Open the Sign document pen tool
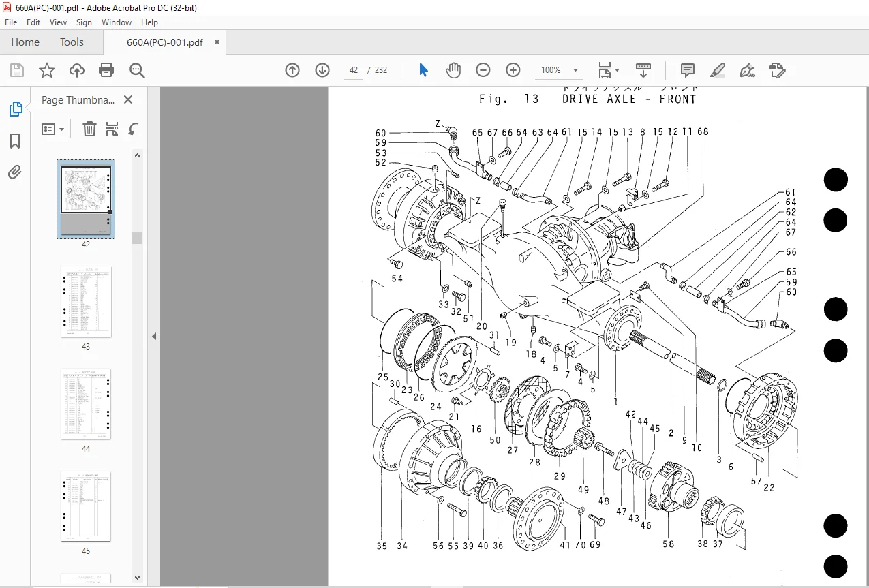The image size is (869, 588). coord(747,70)
